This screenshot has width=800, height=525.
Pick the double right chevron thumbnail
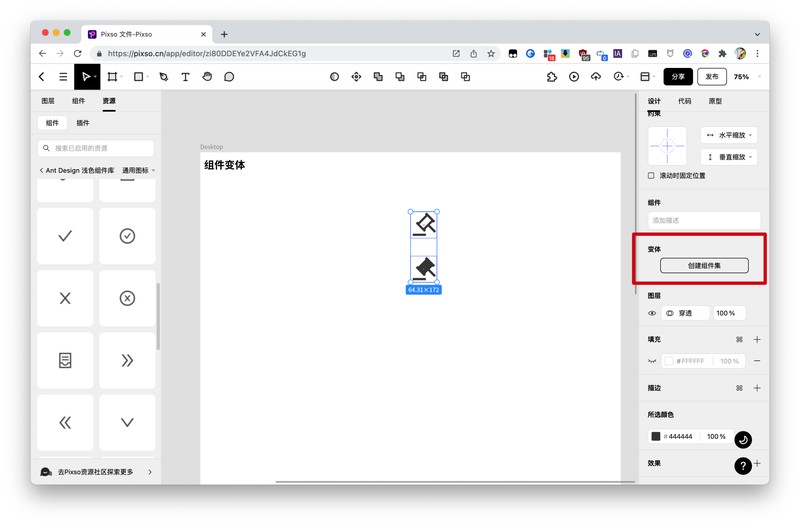(127, 360)
